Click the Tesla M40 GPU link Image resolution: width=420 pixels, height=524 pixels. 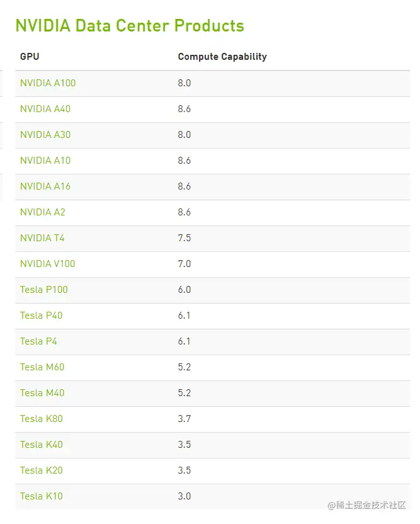(42, 393)
